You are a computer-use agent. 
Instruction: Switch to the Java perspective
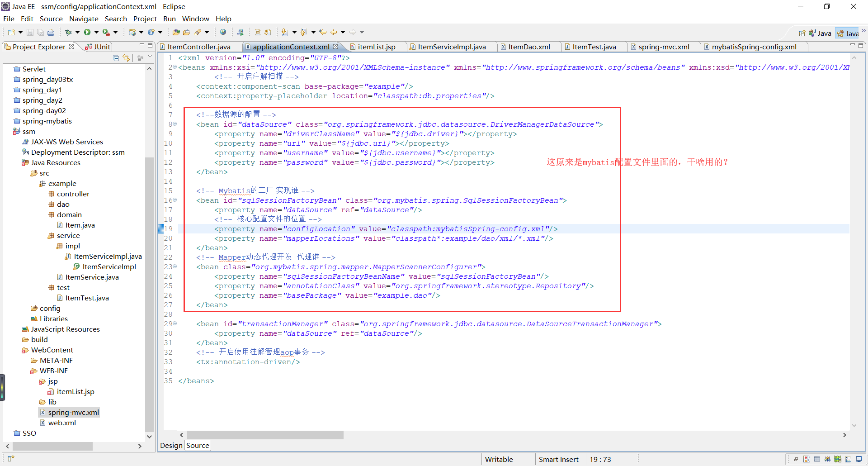820,33
